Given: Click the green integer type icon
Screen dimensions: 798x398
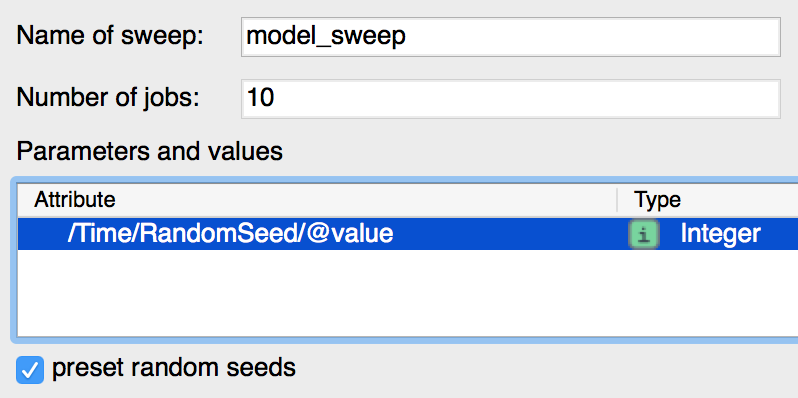Looking at the screenshot, I should (644, 234).
